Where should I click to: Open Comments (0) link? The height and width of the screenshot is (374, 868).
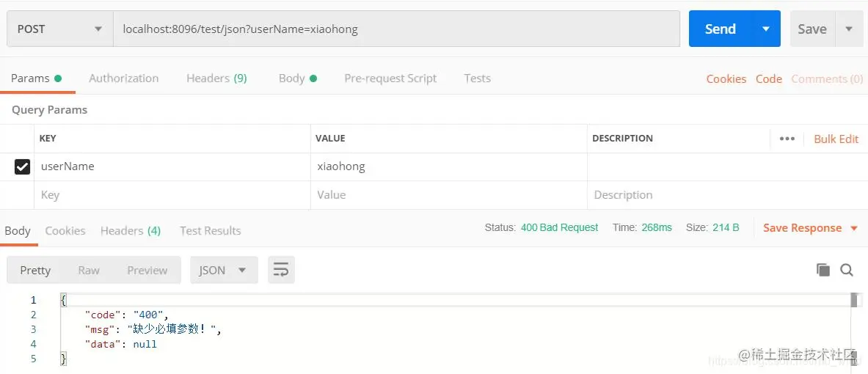point(827,79)
